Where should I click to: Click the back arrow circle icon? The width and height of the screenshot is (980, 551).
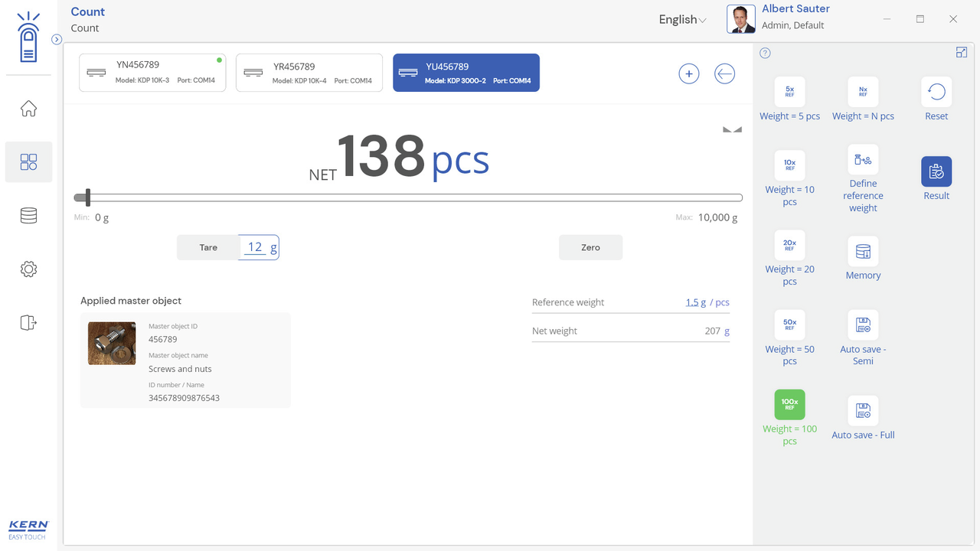(x=724, y=73)
